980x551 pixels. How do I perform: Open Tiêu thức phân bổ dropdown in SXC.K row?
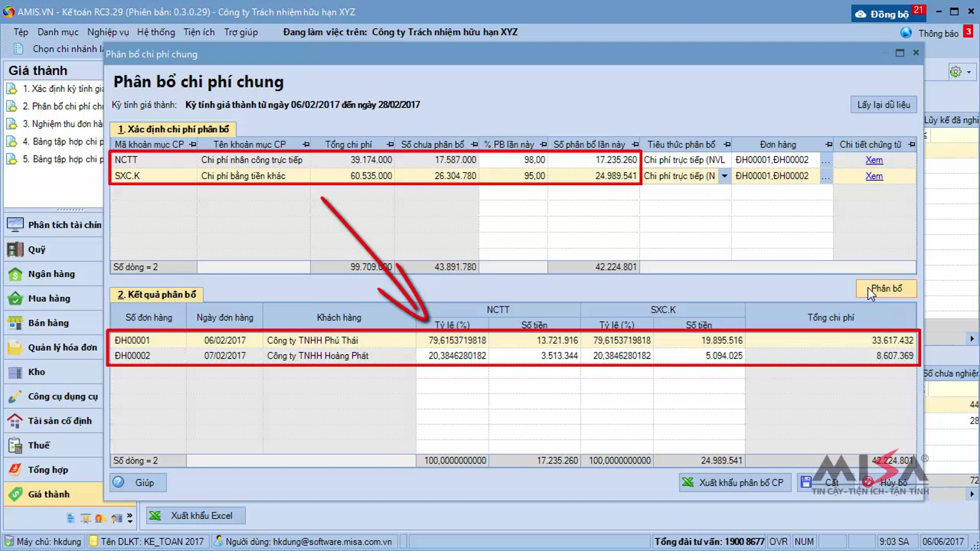coord(725,176)
